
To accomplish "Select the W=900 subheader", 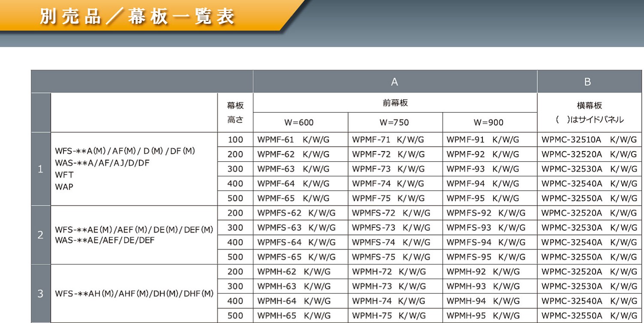I will click(x=490, y=122).
